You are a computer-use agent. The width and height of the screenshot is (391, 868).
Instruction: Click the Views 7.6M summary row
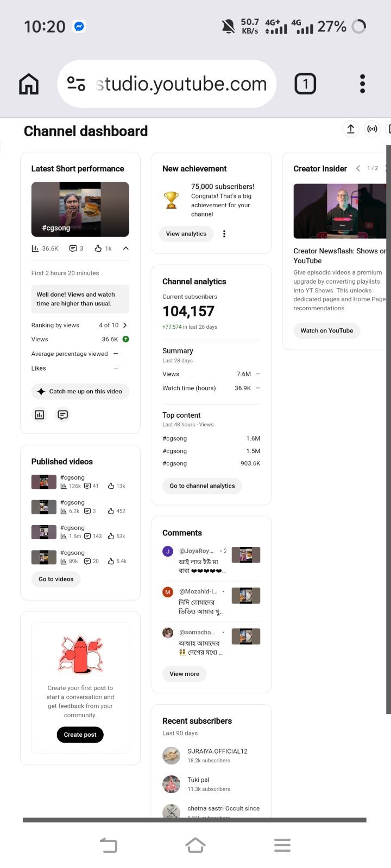click(211, 374)
